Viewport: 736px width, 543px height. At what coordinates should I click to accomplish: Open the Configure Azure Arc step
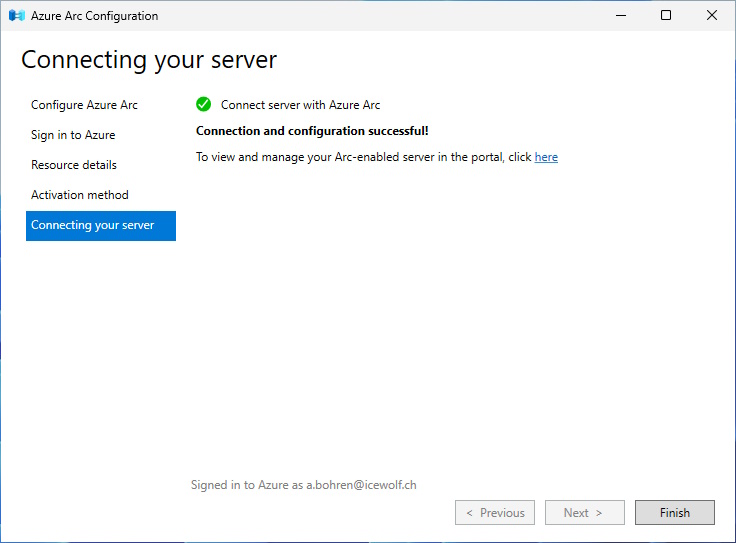click(x=84, y=105)
